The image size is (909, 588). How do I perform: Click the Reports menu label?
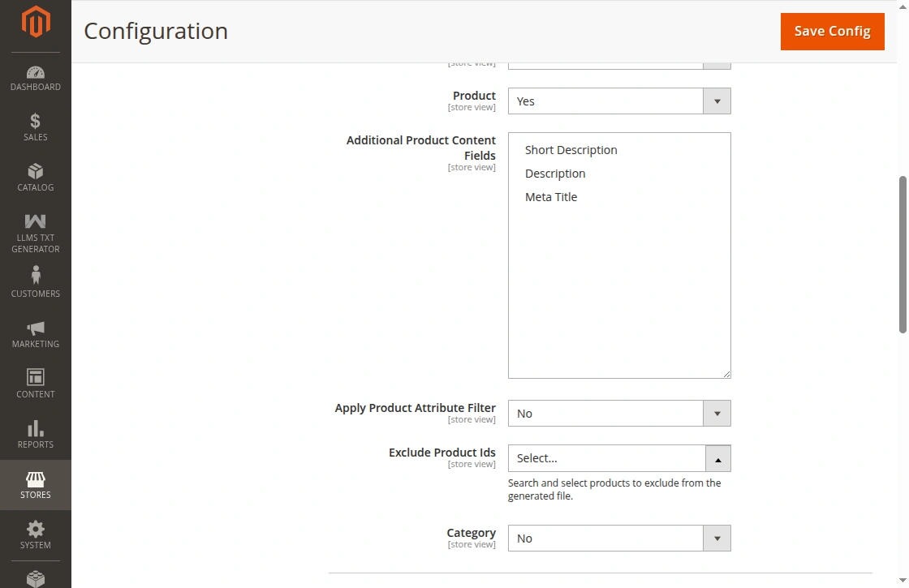[36, 445]
